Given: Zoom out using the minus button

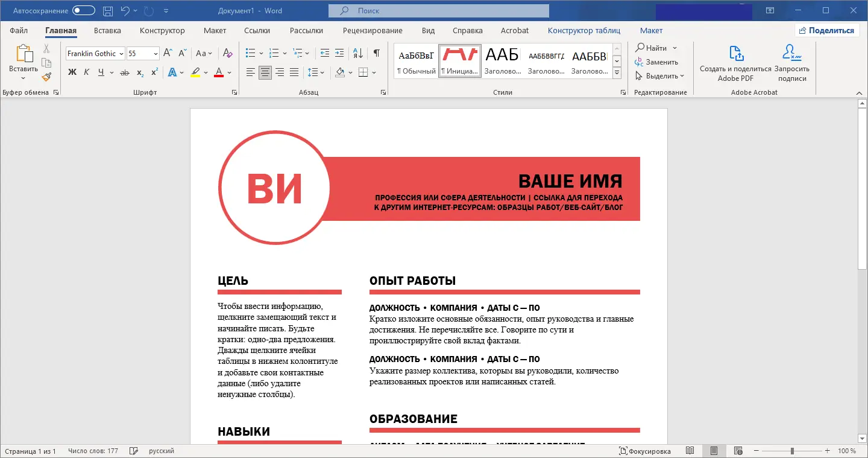Looking at the screenshot, I should [x=756, y=451].
